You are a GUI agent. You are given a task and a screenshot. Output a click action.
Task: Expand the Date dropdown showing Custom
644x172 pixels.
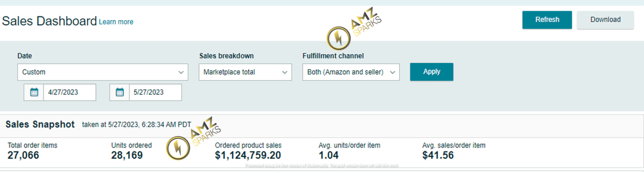pos(103,72)
